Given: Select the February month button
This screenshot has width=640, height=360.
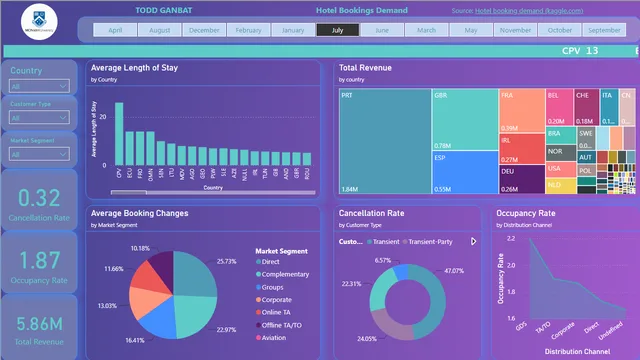Looking at the screenshot, I should [249, 30].
